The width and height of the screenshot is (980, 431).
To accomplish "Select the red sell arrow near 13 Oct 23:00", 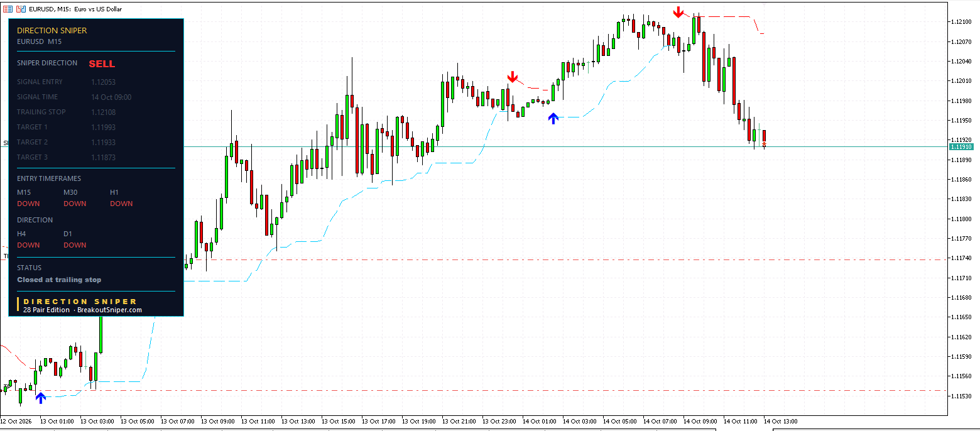I will 513,77.
